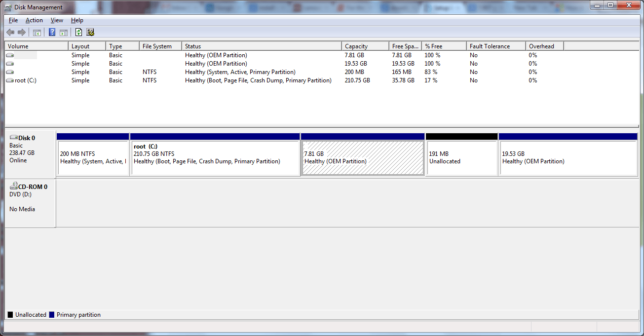
Task: Click the Refresh toolbar icon
Action: point(78,32)
